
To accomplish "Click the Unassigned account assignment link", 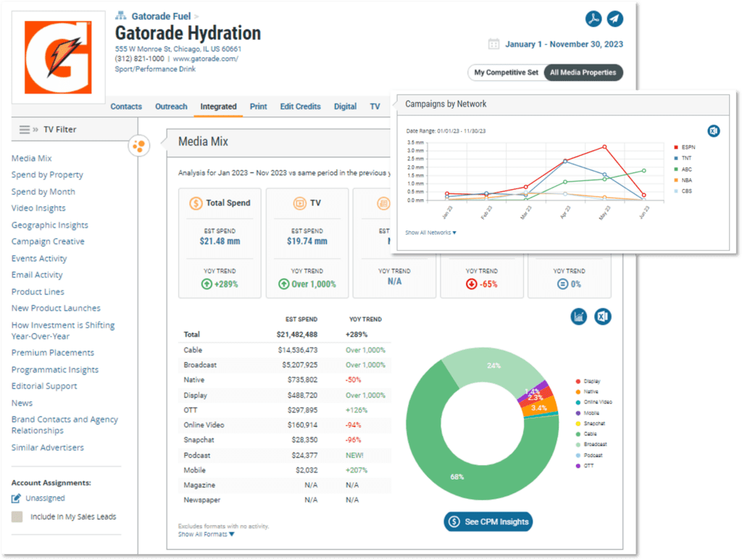I will 45,498.
